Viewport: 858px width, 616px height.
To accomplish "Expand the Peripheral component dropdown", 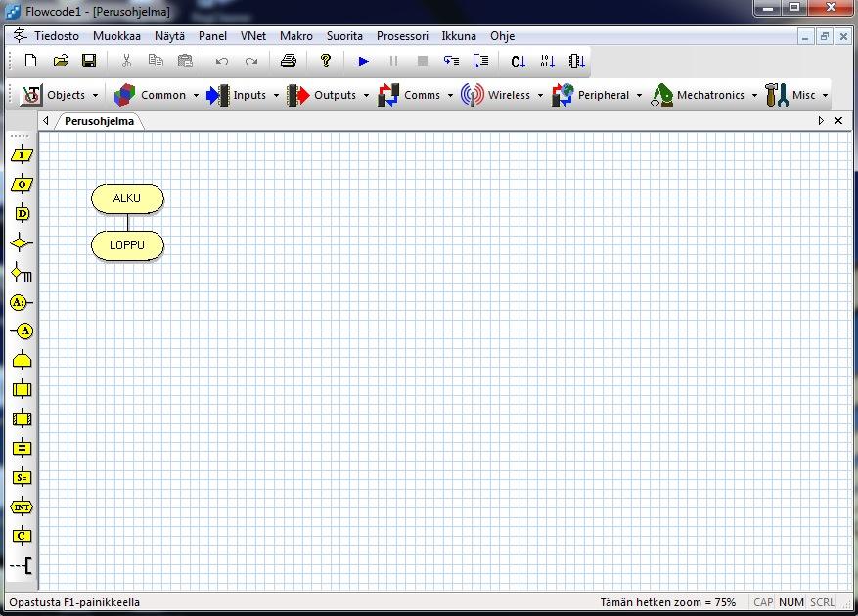I will pyautogui.click(x=639, y=95).
